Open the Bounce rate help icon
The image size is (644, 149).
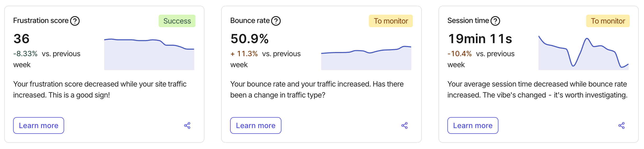pyautogui.click(x=276, y=21)
